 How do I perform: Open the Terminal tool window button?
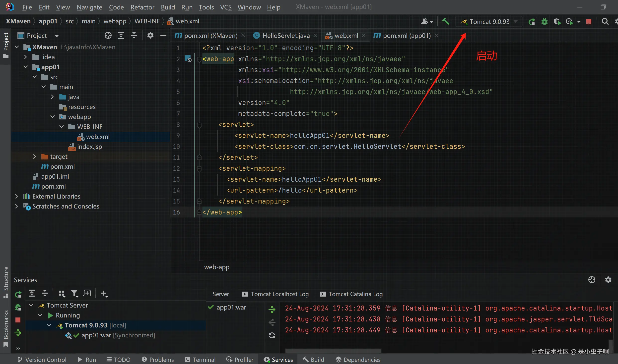200,360
